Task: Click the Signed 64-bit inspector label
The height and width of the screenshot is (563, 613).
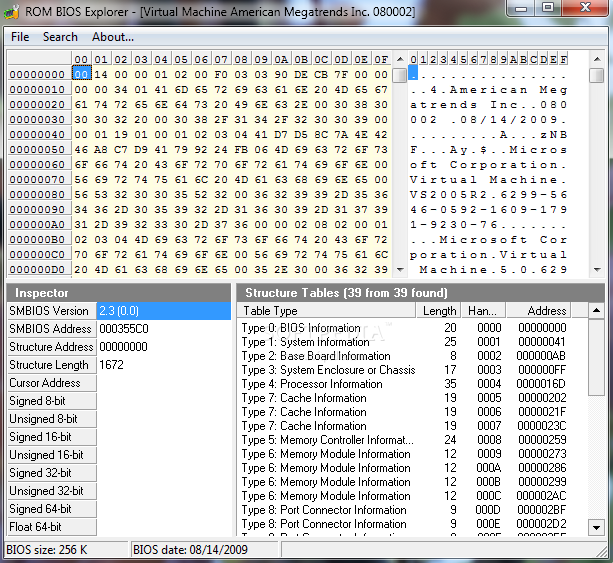Action: (x=52, y=509)
